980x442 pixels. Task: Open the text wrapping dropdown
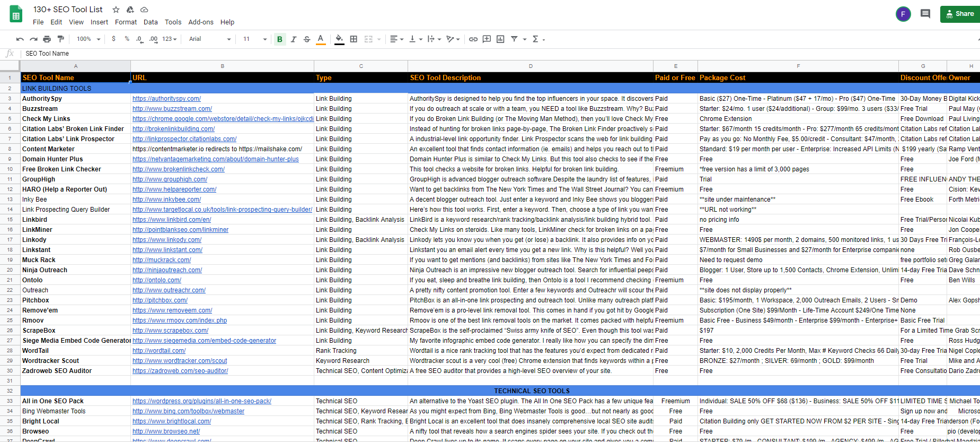click(x=434, y=39)
